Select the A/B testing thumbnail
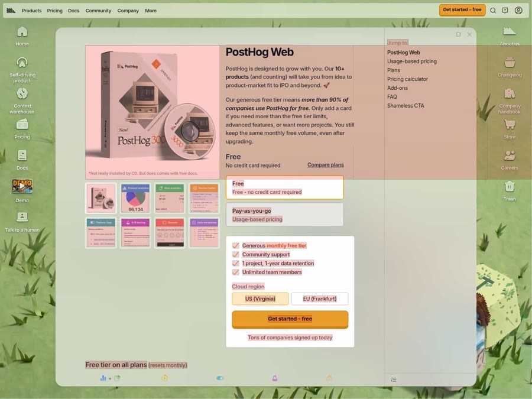This screenshot has height=399, width=532. [135, 233]
